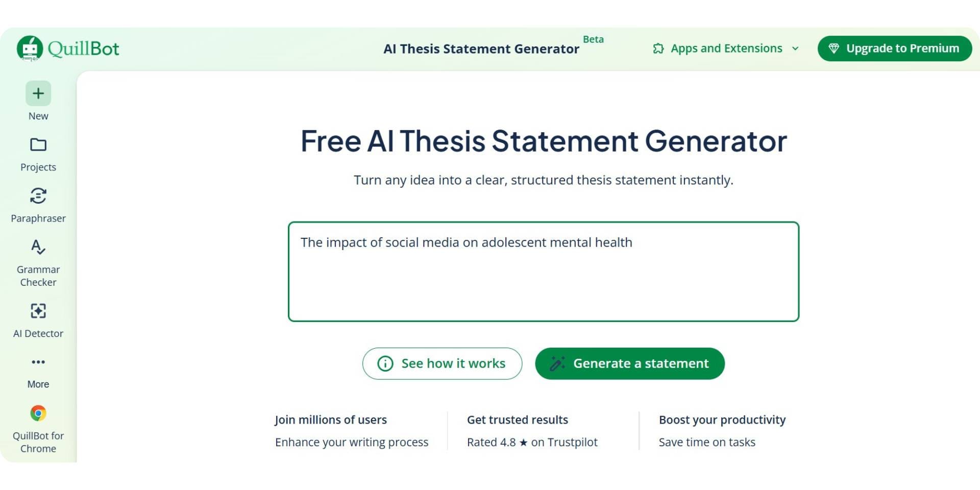Open the Grammar Checker tool

[38, 248]
